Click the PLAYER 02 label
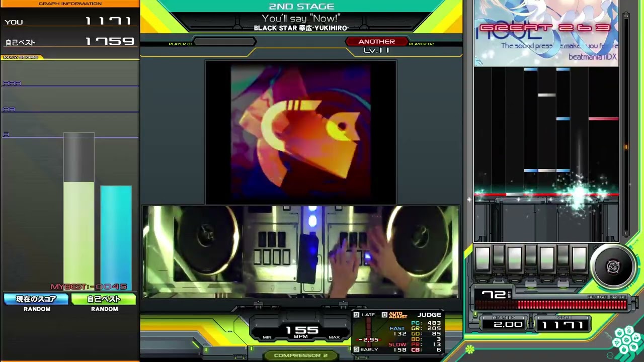 tap(421, 44)
